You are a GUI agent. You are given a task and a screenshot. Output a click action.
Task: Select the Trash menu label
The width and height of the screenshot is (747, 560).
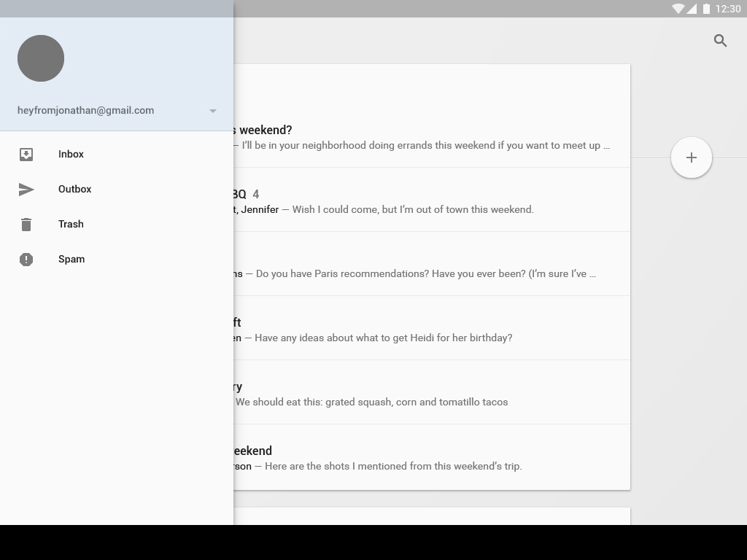click(x=71, y=224)
